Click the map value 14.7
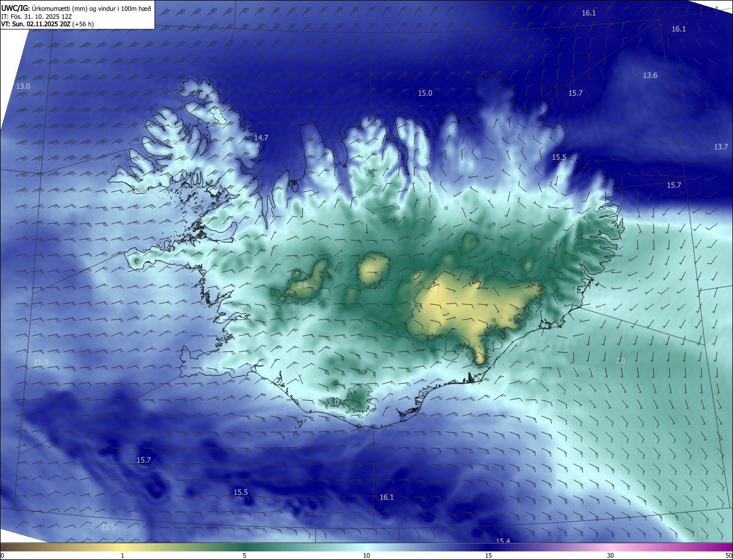This screenshot has width=733, height=560. 261,138
